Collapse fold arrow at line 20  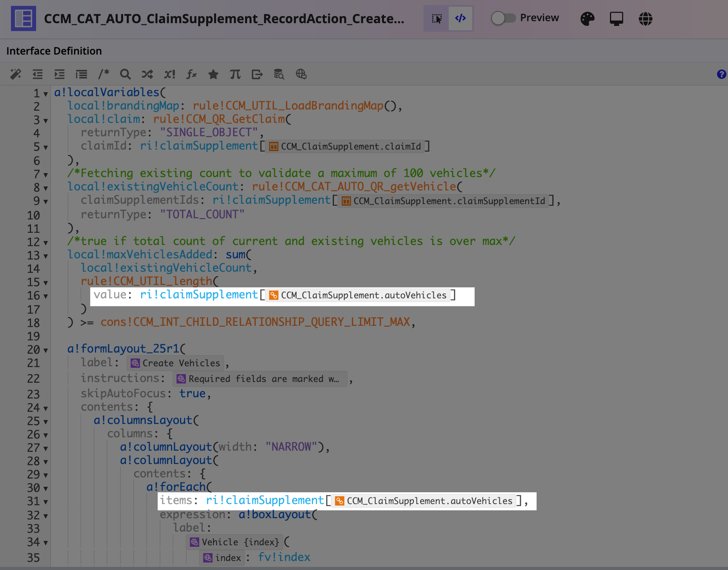pyautogui.click(x=46, y=351)
